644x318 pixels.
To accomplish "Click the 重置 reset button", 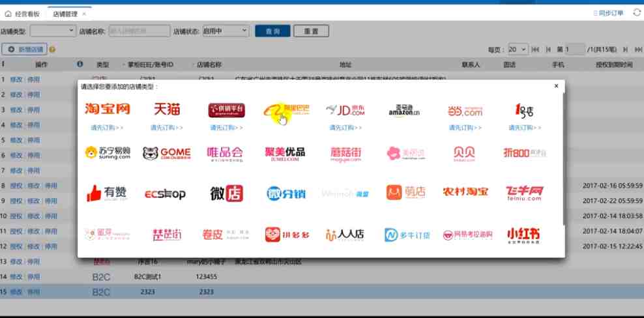I will click(x=311, y=31).
